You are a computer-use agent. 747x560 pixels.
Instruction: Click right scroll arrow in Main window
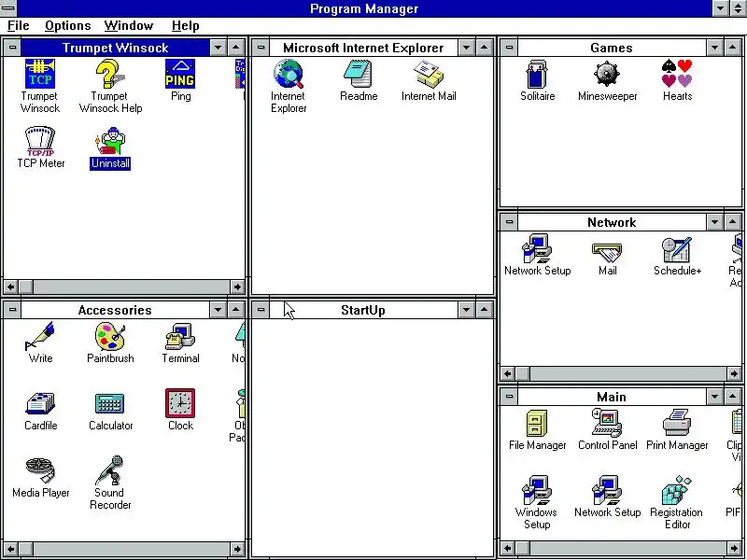734,548
